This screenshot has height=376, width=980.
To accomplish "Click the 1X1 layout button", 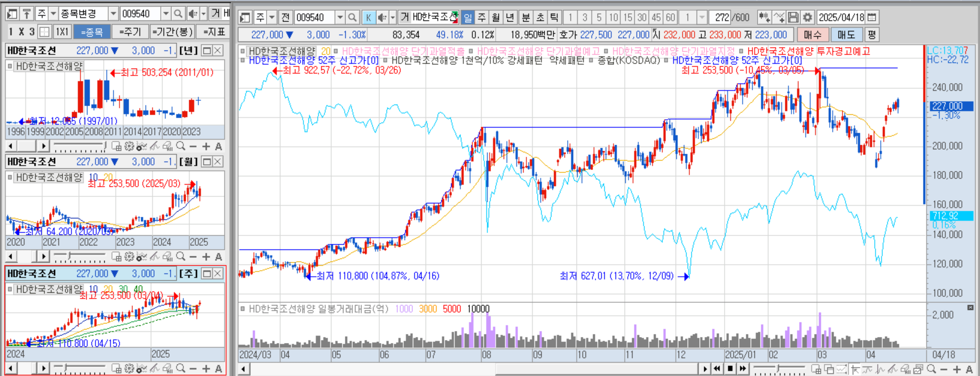I will [62, 32].
